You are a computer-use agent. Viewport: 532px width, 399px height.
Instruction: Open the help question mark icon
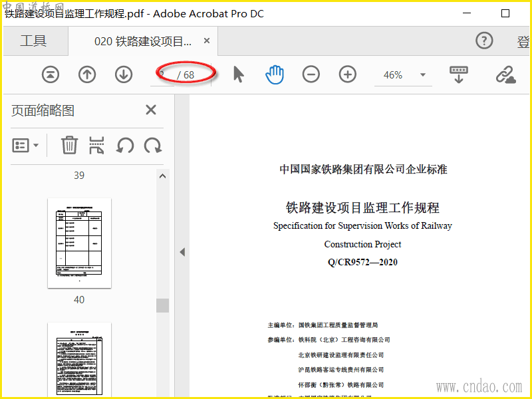click(484, 41)
